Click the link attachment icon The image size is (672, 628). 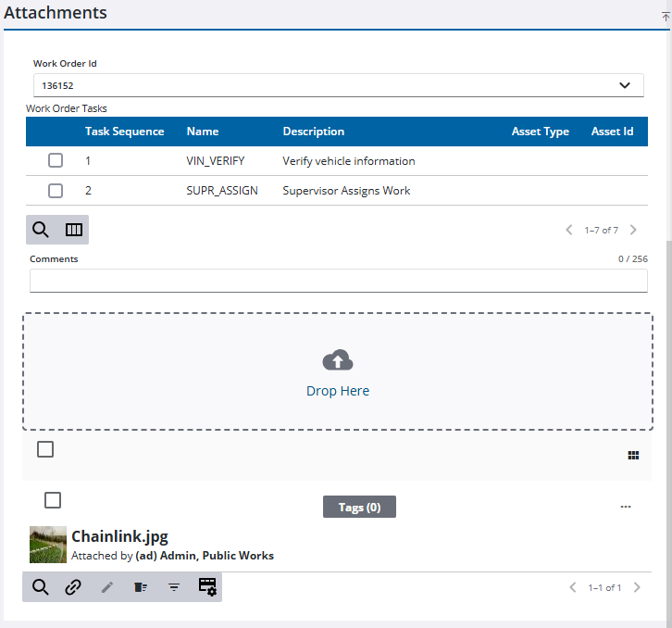click(x=73, y=587)
